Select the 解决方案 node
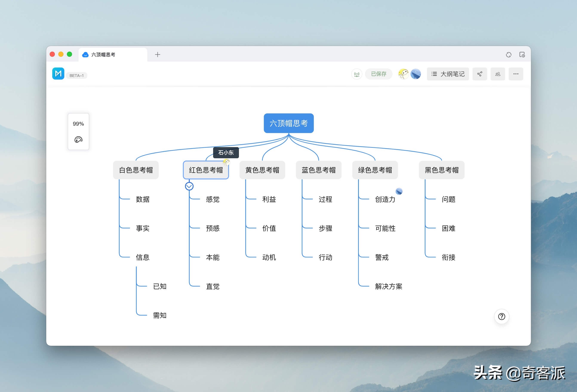 pos(389,286)
